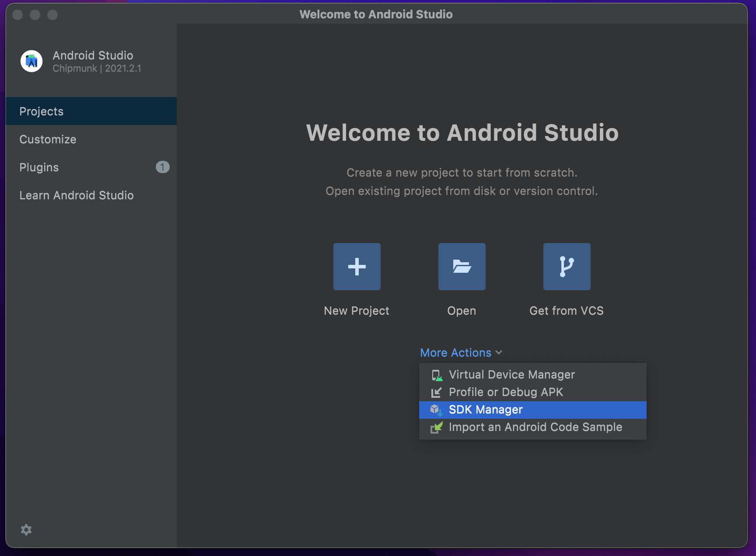The image size is (756, 556).
Task: Click the New Project label
Action: (357, 311)
